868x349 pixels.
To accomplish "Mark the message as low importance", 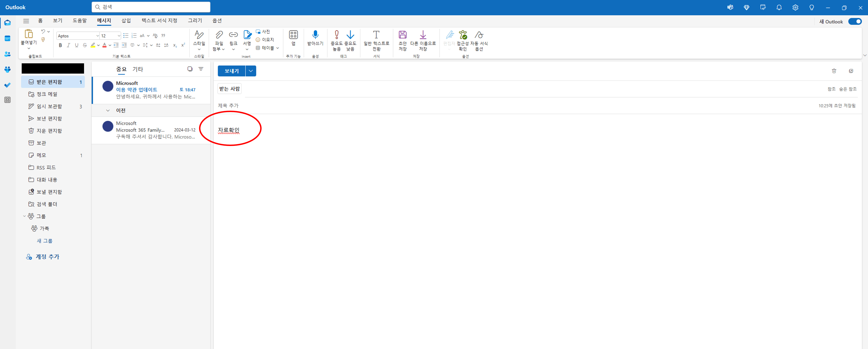I will [350, 35].
